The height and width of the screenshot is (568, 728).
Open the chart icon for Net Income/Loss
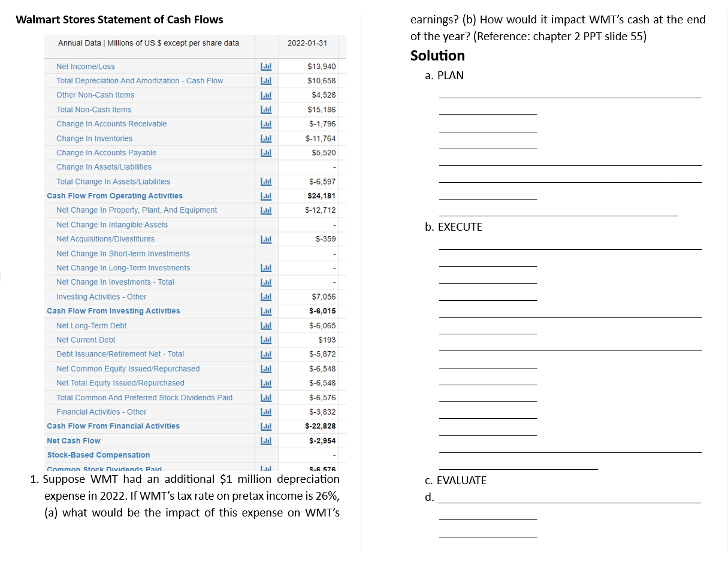click(266, 66)
